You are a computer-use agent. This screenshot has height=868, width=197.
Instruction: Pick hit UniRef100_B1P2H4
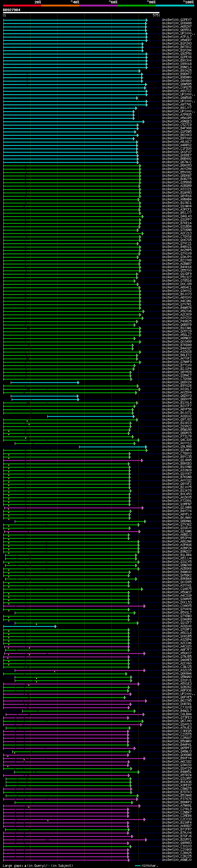176,50
